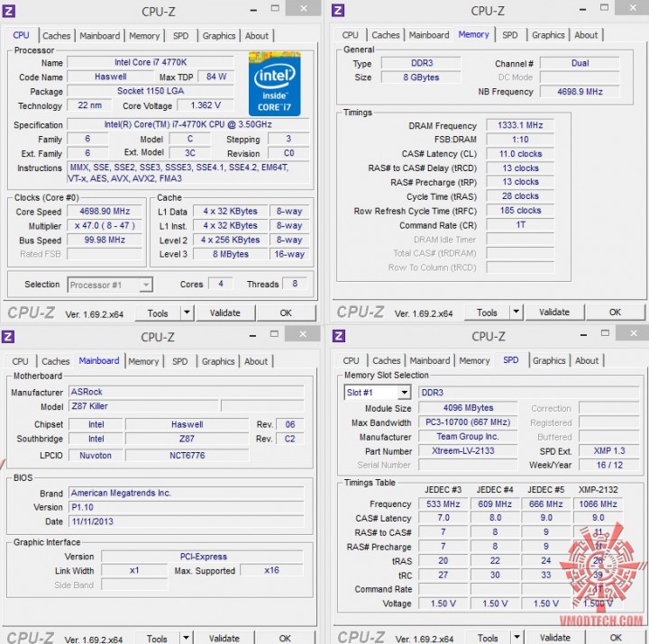Click the BIOS version P1.10 field
This screenshot has height=644, width=649.
coord(186,507)
